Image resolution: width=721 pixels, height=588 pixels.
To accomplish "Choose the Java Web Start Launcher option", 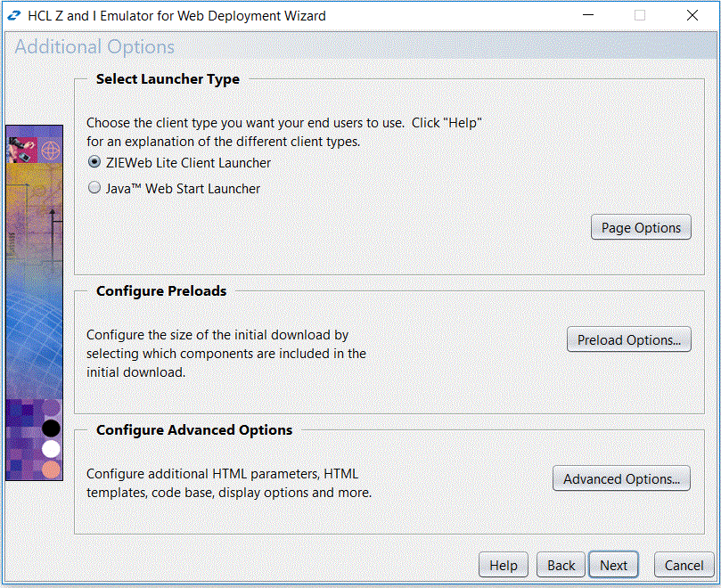I will pos(94,187).
